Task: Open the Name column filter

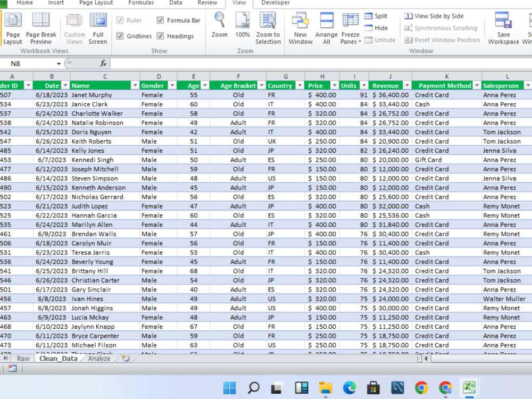Action: [135, 86]
